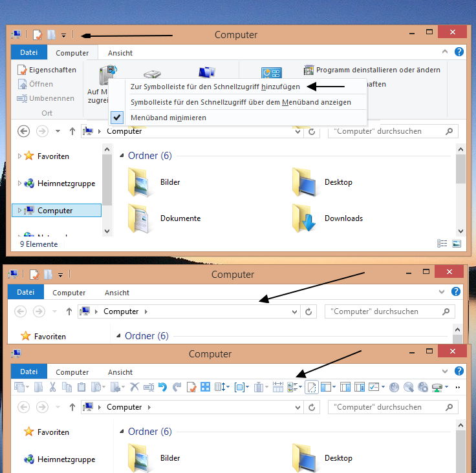Click the Preview pane icon in bottom toolbar
Screen dimensions: 476x473
(345, 387)
